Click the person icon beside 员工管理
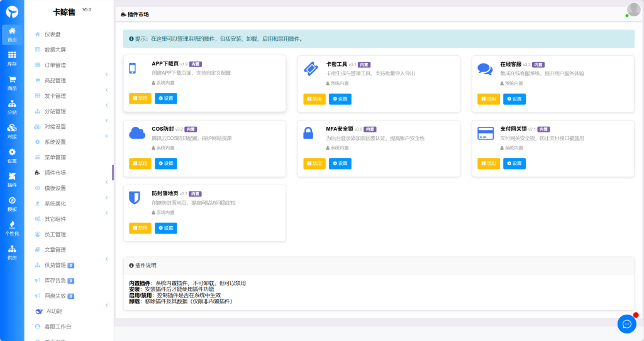Screen dimensions: 644x341 [37, 234]
